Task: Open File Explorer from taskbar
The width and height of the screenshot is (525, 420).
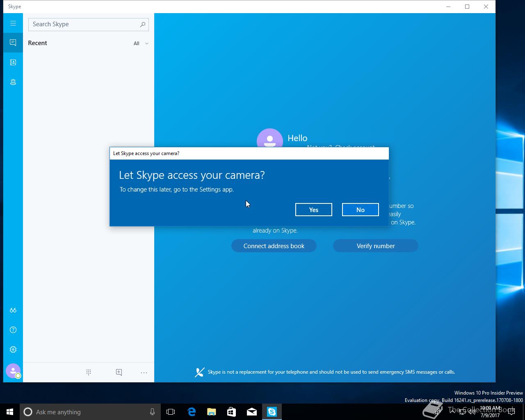Action: tap(212, 412)
